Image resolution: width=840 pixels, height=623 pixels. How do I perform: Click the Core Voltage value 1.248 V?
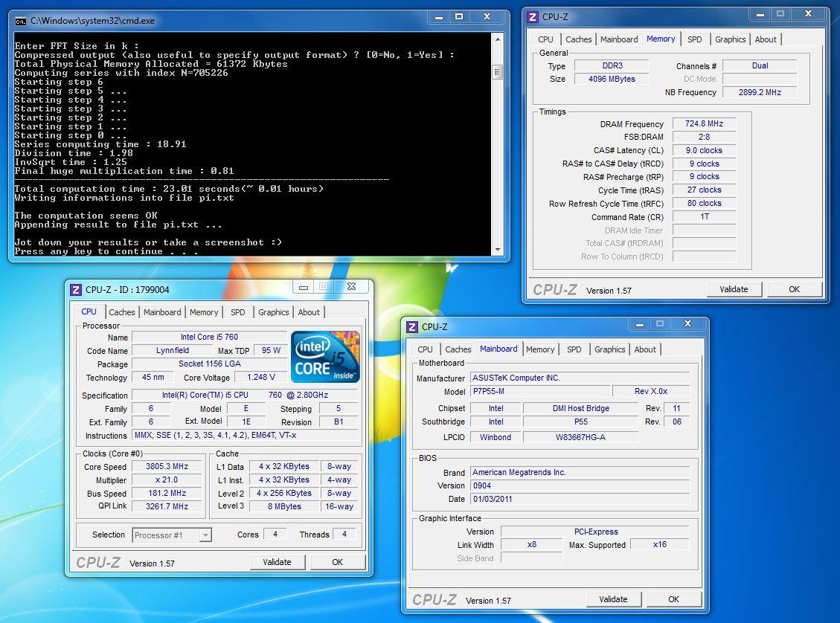point(261,377)
